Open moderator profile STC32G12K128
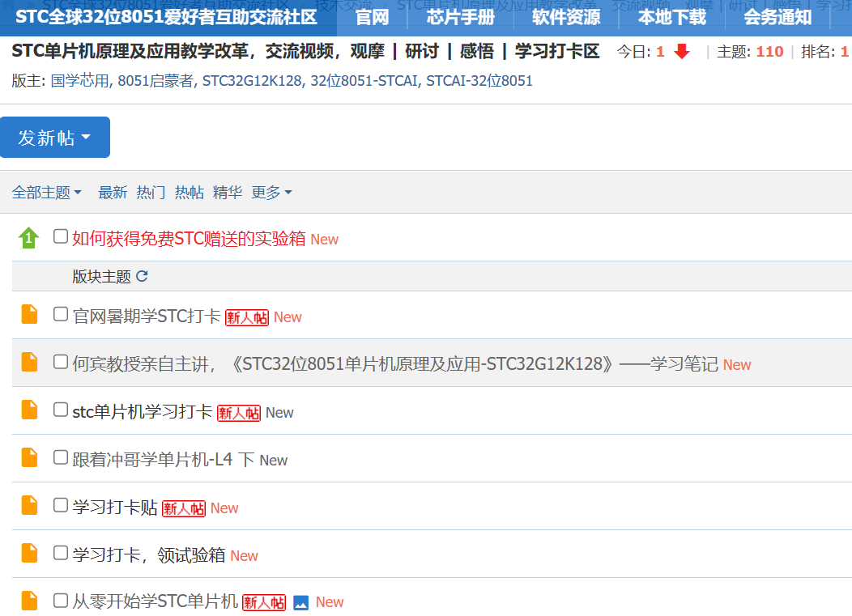Viewport: 852px width, 616px height. coord(252,81)
